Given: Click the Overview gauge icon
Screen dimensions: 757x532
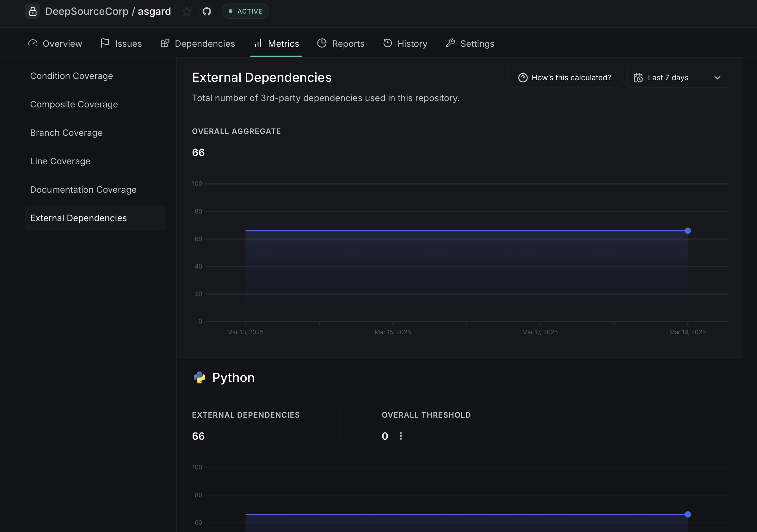Looking at the screenshot, I should (x=33, y=44).
